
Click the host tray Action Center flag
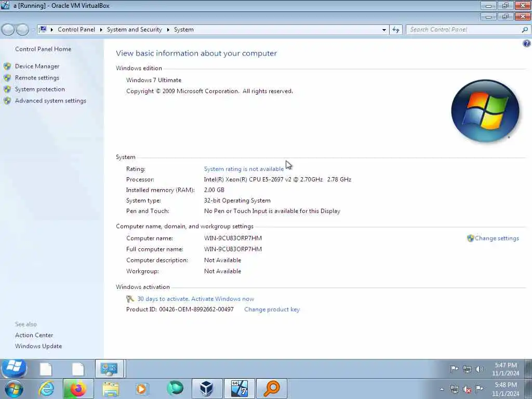point(479,389)
